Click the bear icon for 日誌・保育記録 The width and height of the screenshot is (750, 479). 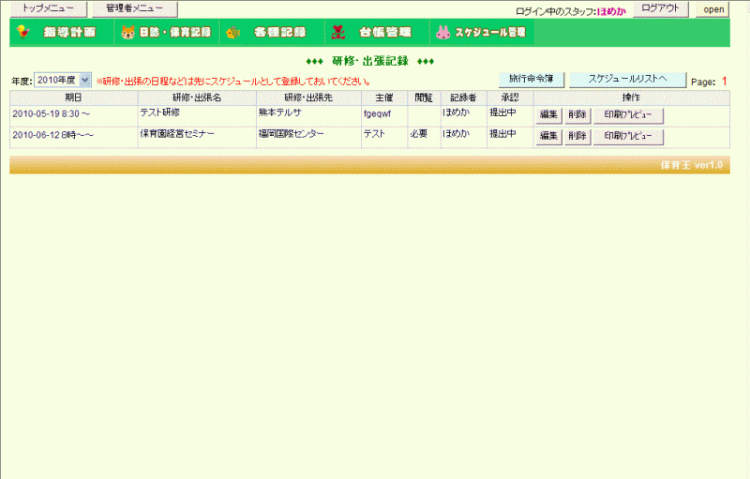[x=128, y=32]
